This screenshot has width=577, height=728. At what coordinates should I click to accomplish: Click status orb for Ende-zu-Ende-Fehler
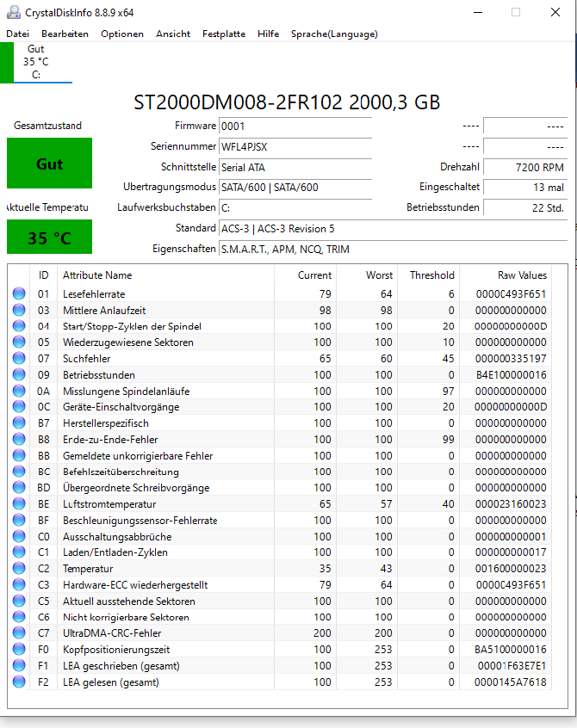[x=19, y=439]
